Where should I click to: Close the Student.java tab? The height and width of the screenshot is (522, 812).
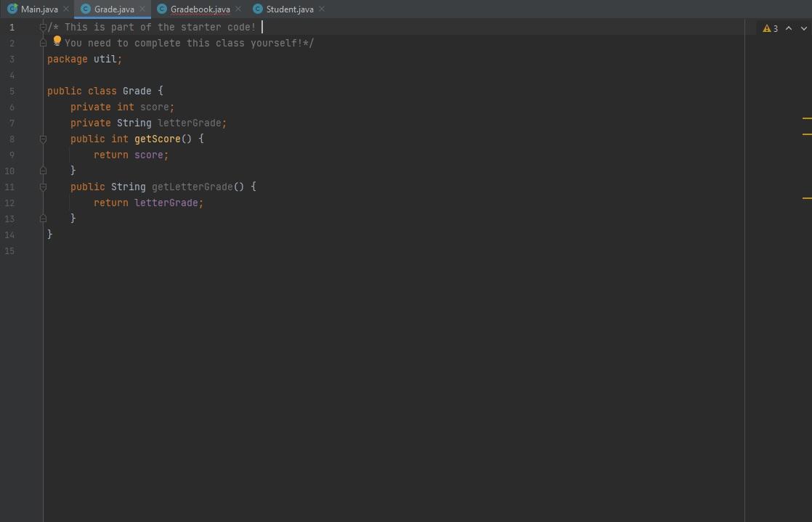(321, 9)
